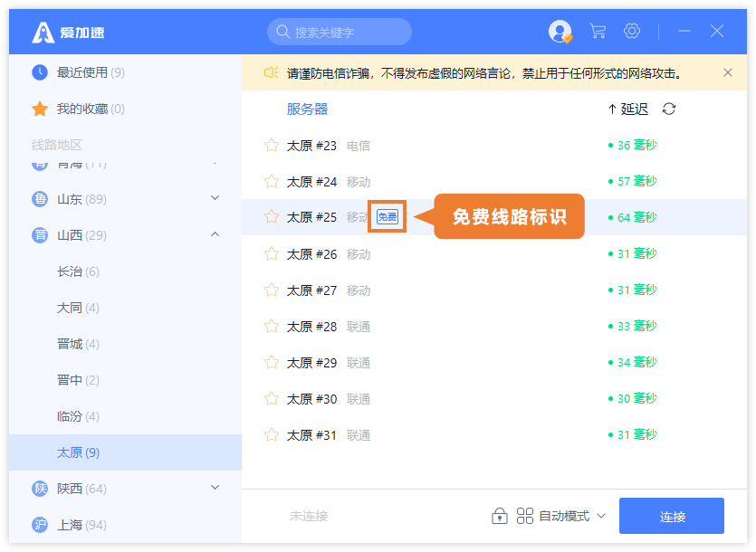Refresh server latency with the refresh icon

click(666, 109)
